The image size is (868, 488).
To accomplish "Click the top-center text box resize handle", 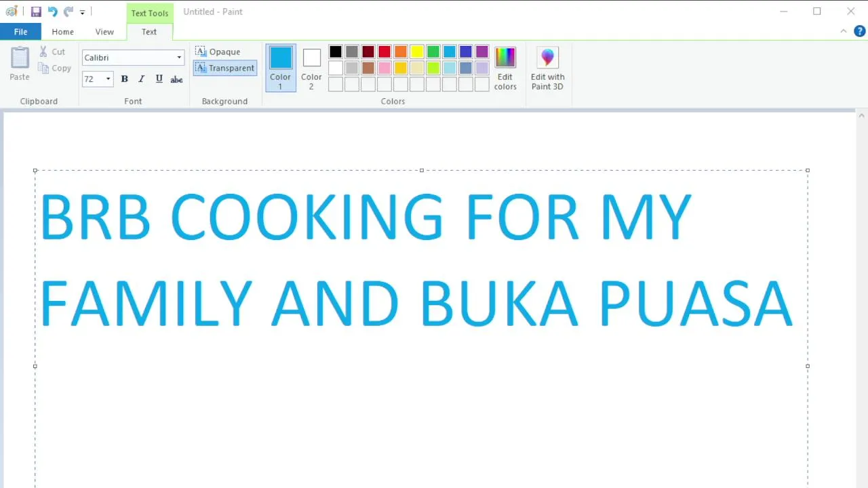I will (x=422, y=170).
